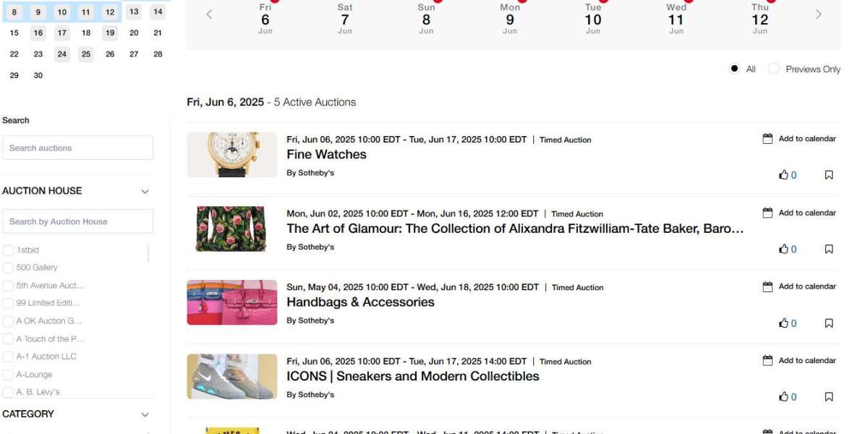Viewport: 868px width, 434px height.
Task: Pick day 13 in the mini calendar
Action: 134,12
